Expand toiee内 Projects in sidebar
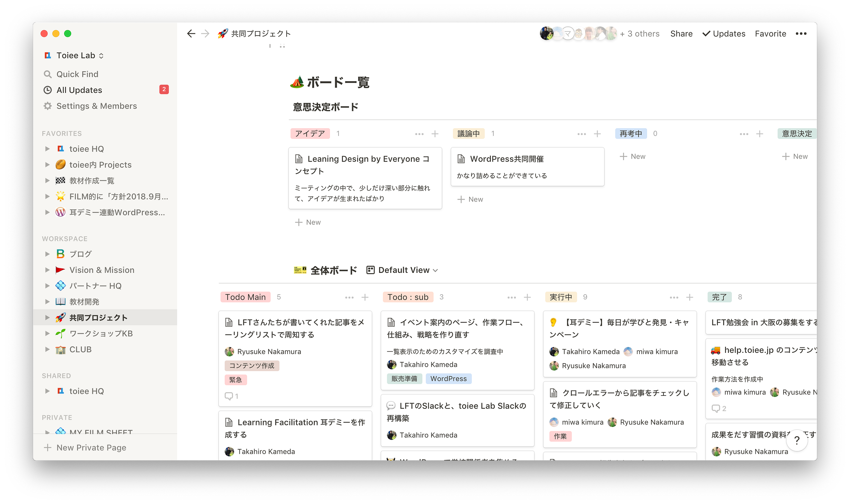 47,165
